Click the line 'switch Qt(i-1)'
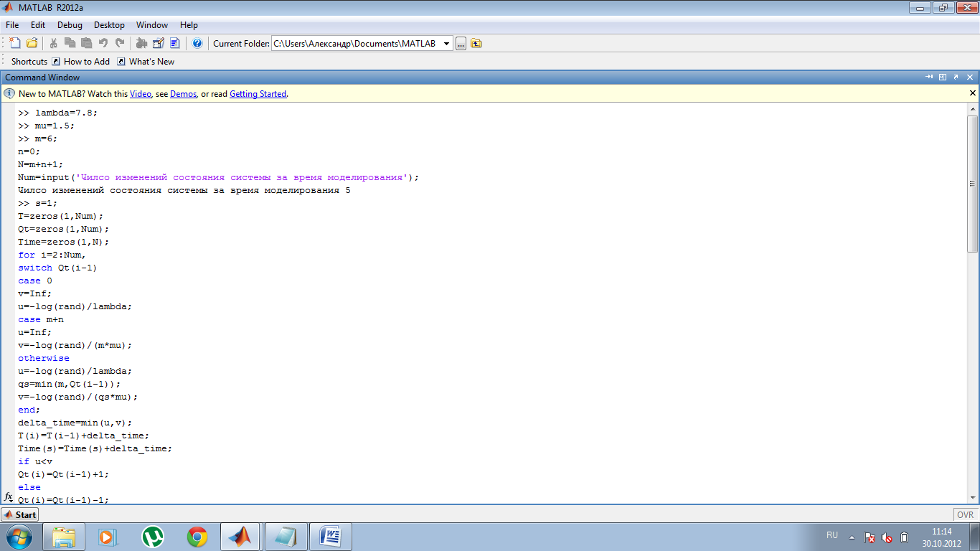980x551 pixels. click(x=57, y=268)
